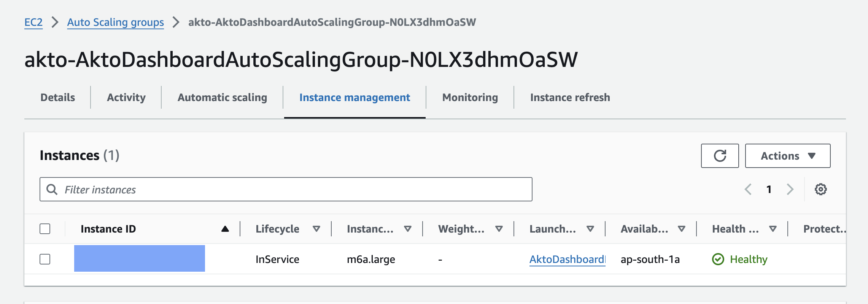This screenshot has width=868, height=304.
Task: Sort by Launch template column arrow
Action: [590, 229]
